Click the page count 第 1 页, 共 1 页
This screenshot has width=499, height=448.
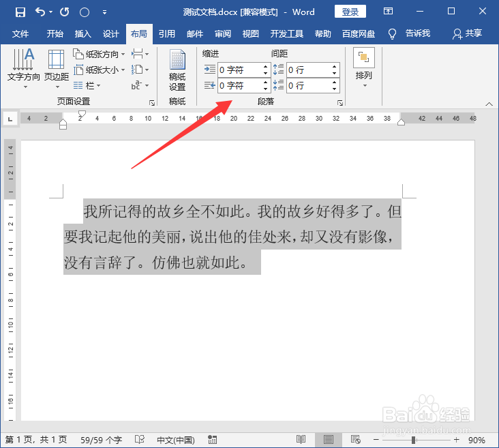coord(36,440)
